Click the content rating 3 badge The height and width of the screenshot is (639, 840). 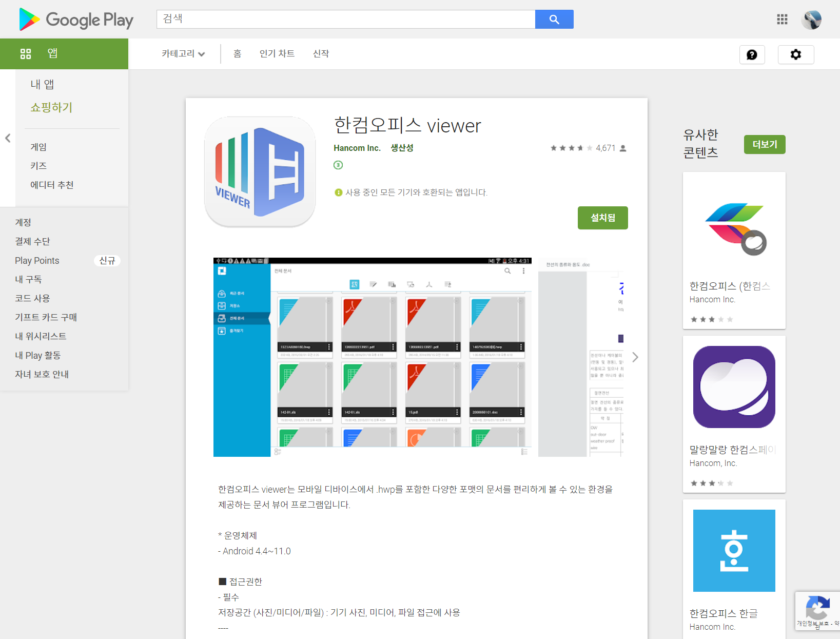pos(338,165)
